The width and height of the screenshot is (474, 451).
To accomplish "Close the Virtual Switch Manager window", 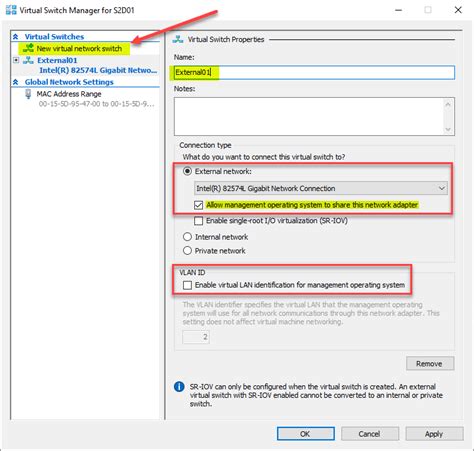I will pos(458,10).
